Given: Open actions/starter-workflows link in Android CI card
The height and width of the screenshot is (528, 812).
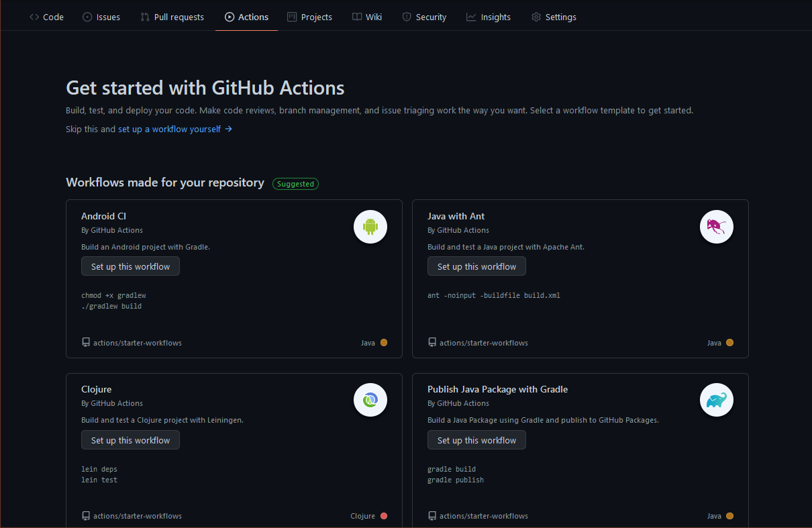Looking at the screenshot, I should (x=138, y=343).
